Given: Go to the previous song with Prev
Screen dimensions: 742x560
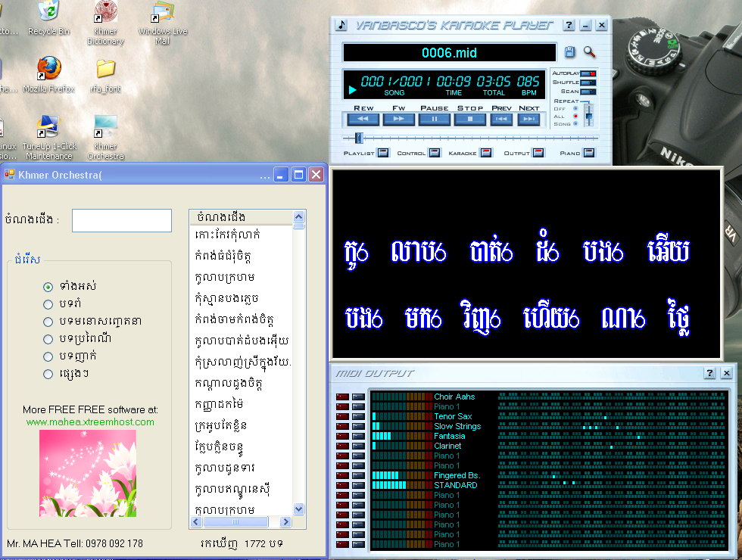Looking at the screenshot, I should [501, 120].
